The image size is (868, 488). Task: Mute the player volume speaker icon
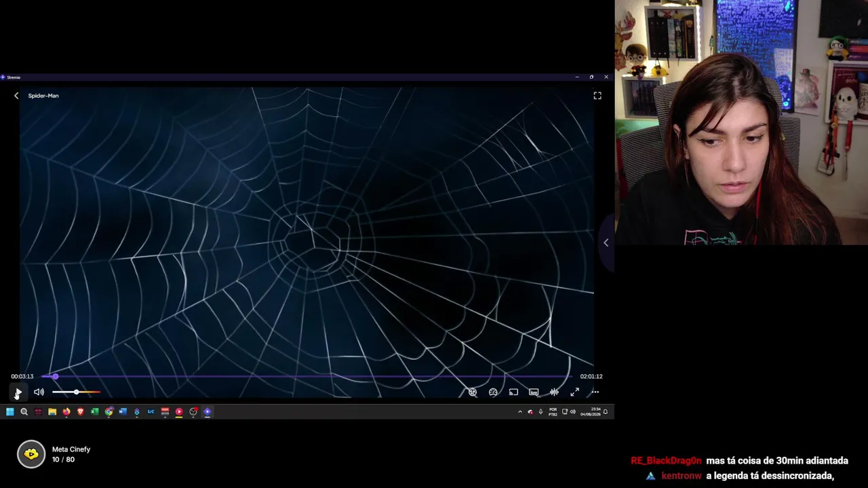point(39,392)
